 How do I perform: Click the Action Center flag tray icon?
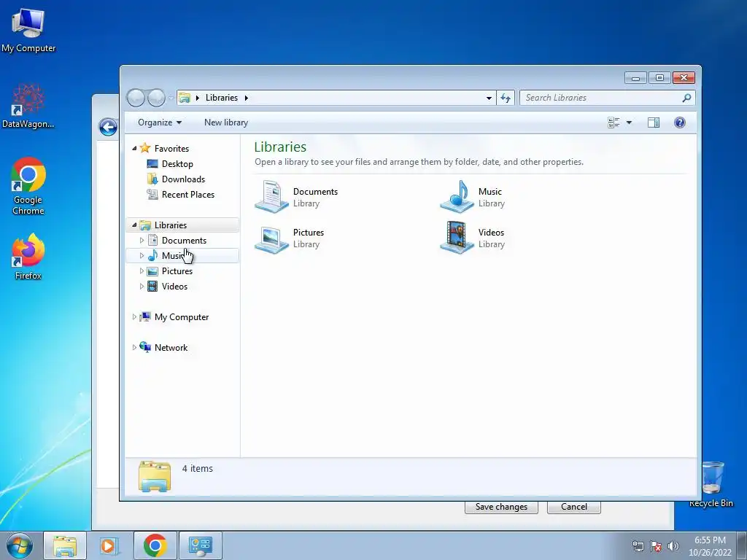click(656, 546)
